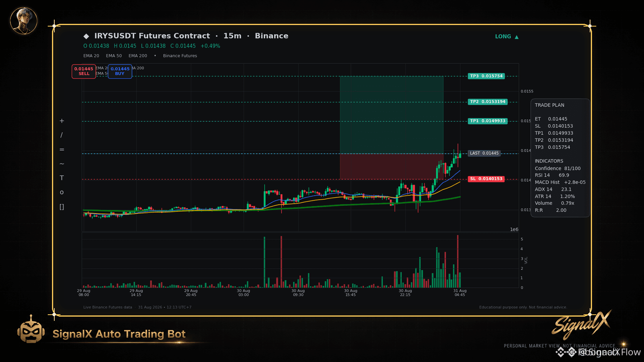Click the R:R 2.00 row
Screen dimensions: 644x362
[x=551, y=210]
